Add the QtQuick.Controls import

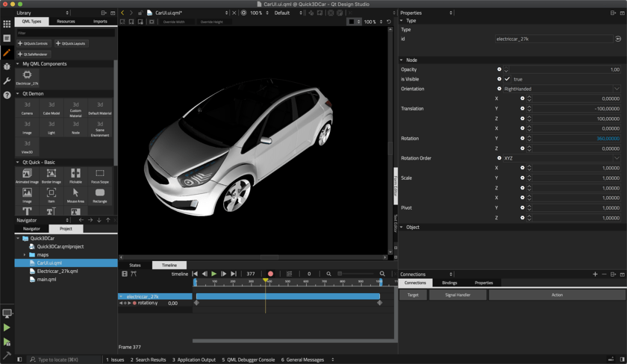[34, 43]
